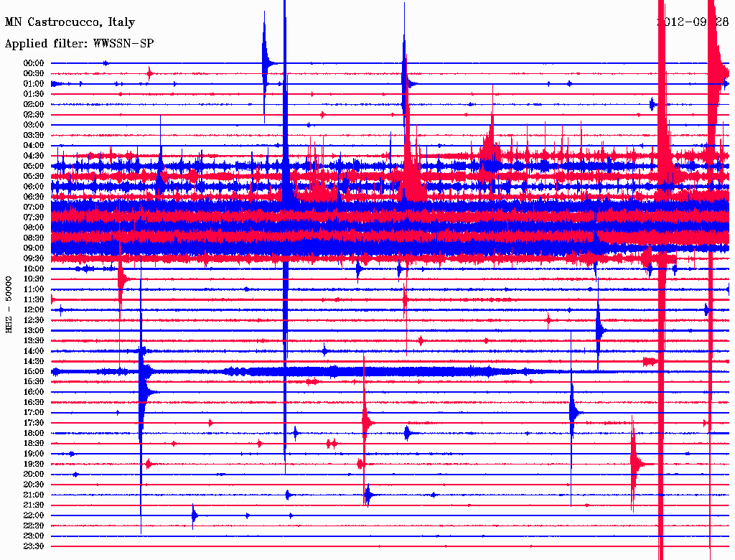Click the 10:00 time label

(34, 269)
